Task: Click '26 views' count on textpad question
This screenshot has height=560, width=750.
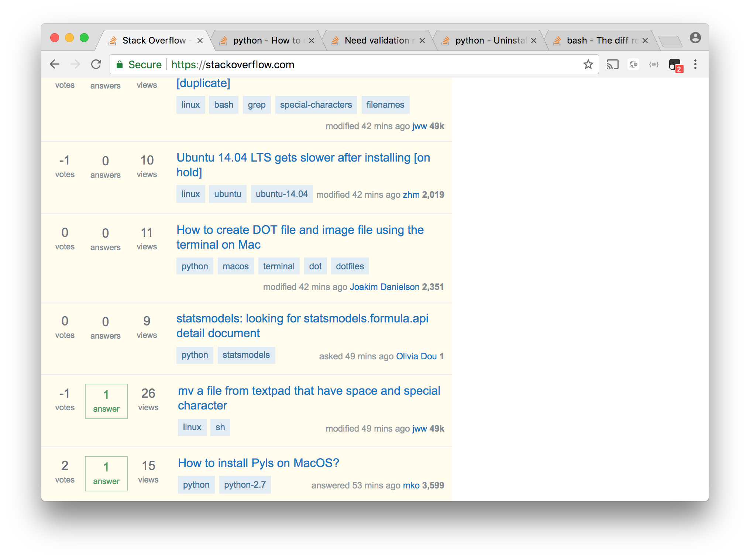Action: pyautogui.click(x=148, y=400)
